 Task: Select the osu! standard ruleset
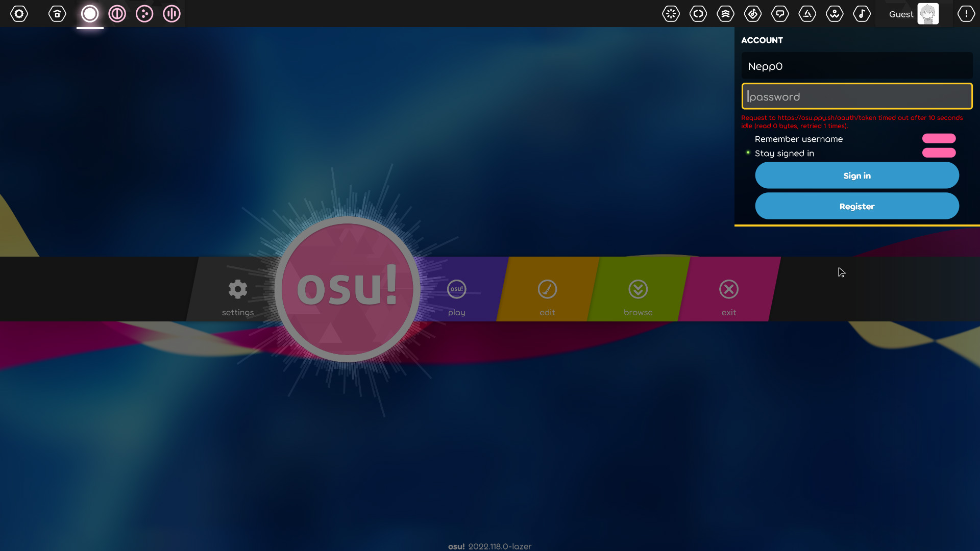click(x=90, y=14)
